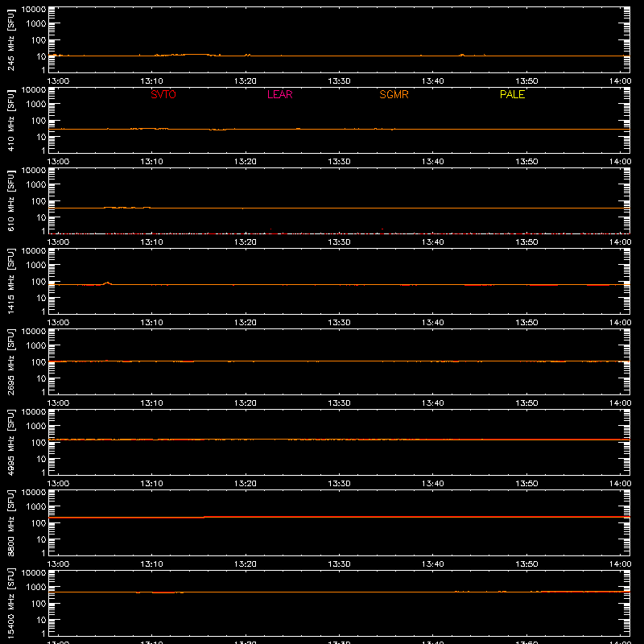644x644 pixels.
Task: Click '14:00' time label under 8800 MHz plot
Action: click(x=620, y=564)
